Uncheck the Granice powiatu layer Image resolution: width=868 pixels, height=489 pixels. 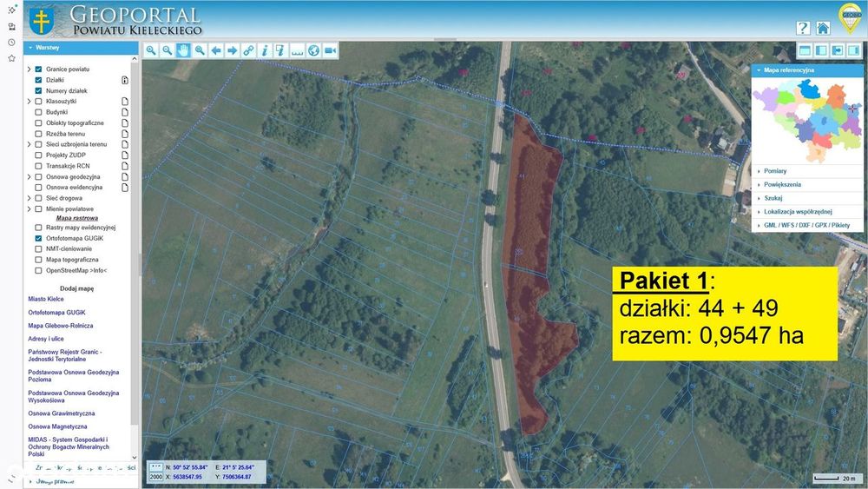click(x=38, y=69)
